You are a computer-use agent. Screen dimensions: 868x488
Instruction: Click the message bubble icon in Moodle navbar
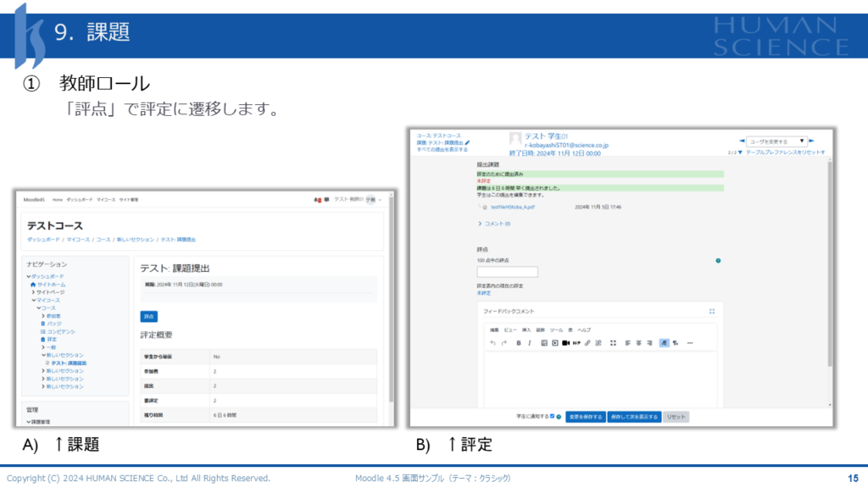[x=326, y=200]
